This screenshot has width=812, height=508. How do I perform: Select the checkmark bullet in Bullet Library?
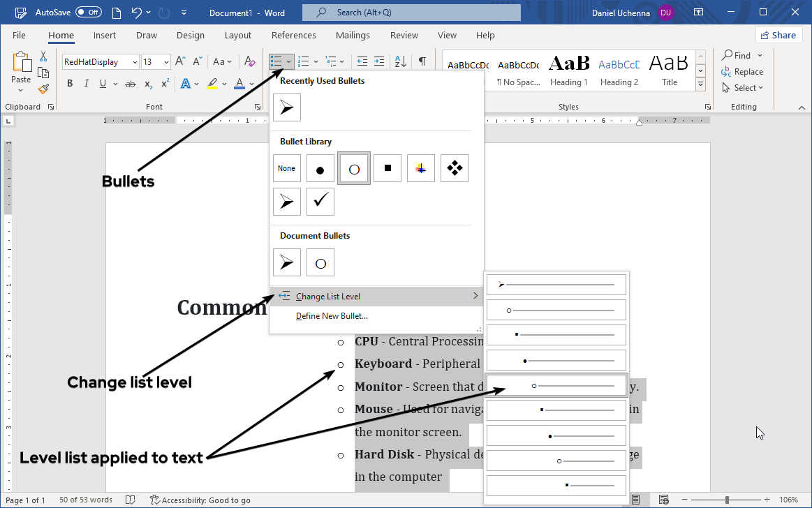point(320,202)
